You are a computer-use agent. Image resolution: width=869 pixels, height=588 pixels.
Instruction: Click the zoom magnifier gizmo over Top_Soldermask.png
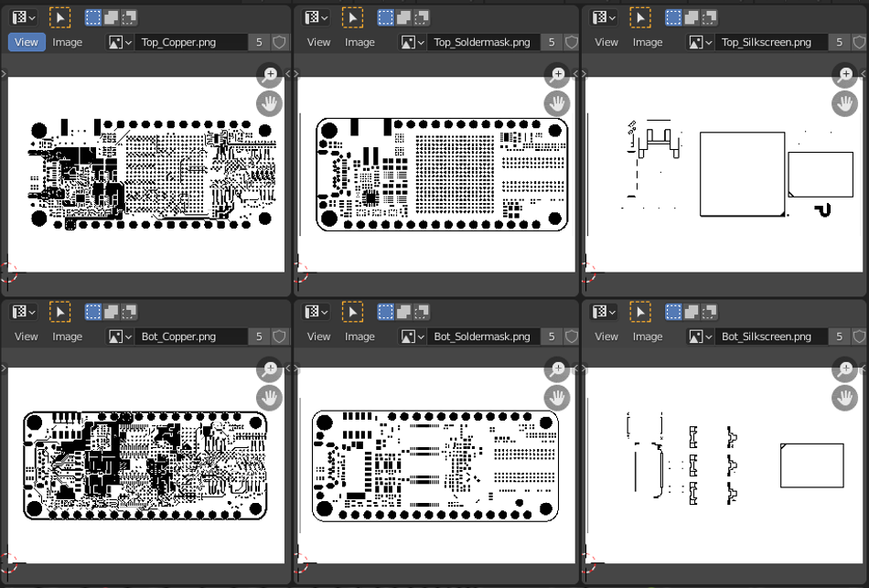point(557,75)
